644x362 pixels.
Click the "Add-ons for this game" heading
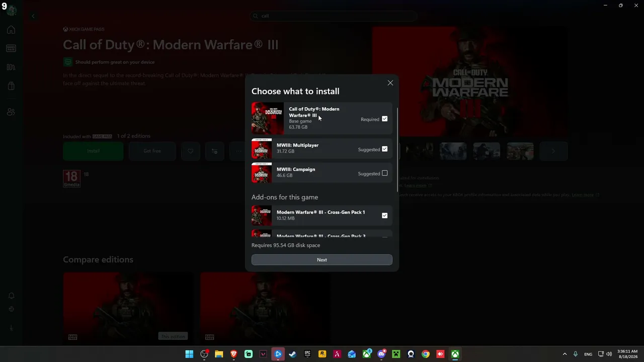285,197
